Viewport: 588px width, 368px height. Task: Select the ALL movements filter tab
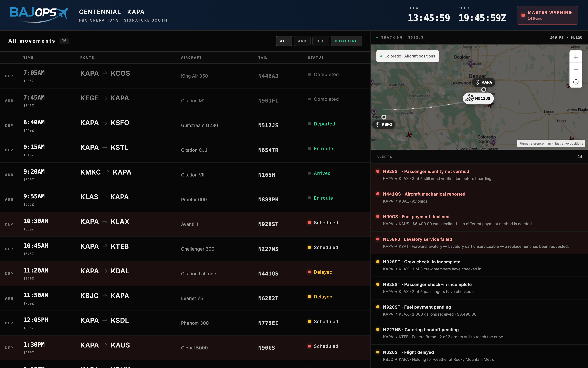[x=284, y=41]
